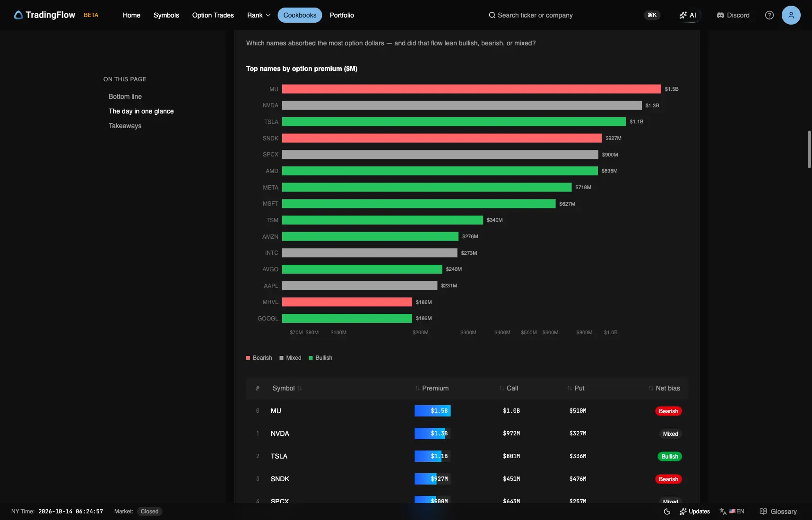Image resolution: width=812 pixels, height=520 pixels.
Task: Toggle the Mixed legend series
Action: (290, 358)
